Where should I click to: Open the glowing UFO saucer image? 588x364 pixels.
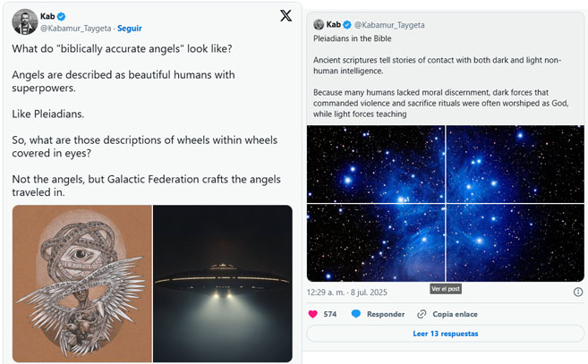point(223,283)
